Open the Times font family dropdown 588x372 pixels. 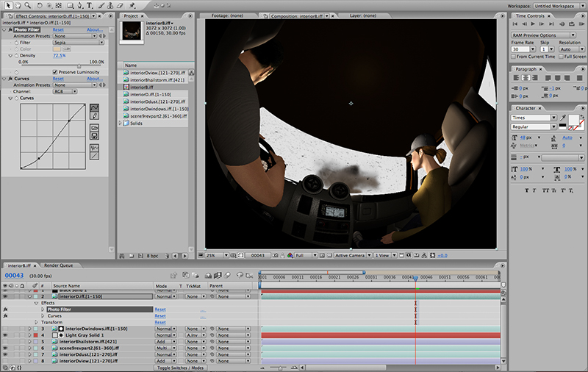pos(534,118)
